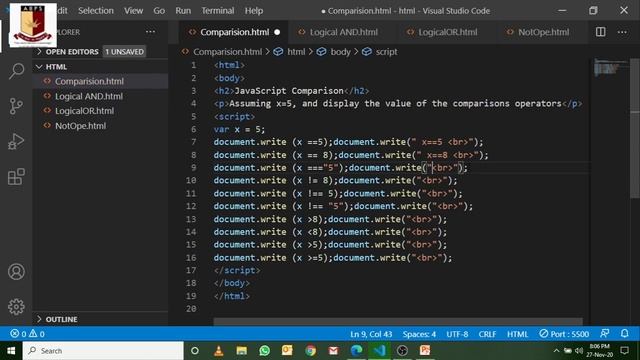The height and width of the screenshot is (360, 640).
Task: Open the Run menu
Action: [x=183, y=11]
